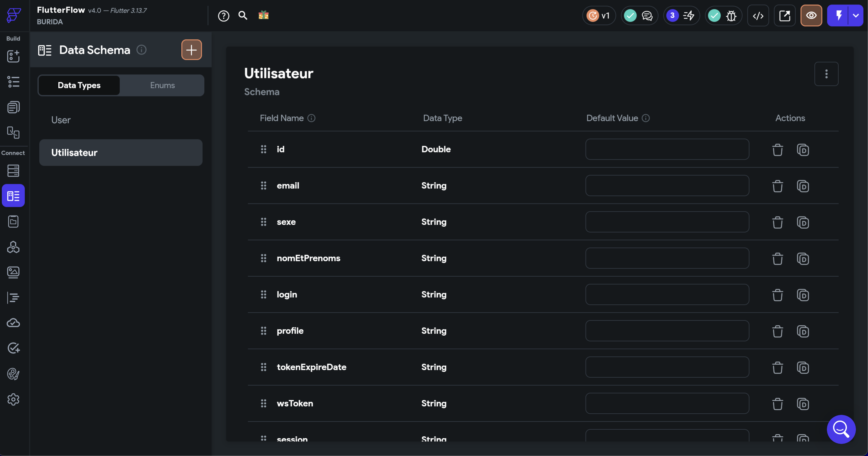Viewport: 868px width, 456px height.
Task: Click drag handle of id row
Action: 264,149
